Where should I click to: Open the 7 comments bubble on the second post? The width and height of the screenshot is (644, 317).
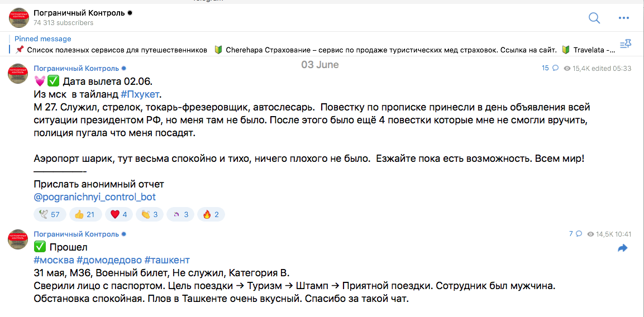(x=575, y=234)
